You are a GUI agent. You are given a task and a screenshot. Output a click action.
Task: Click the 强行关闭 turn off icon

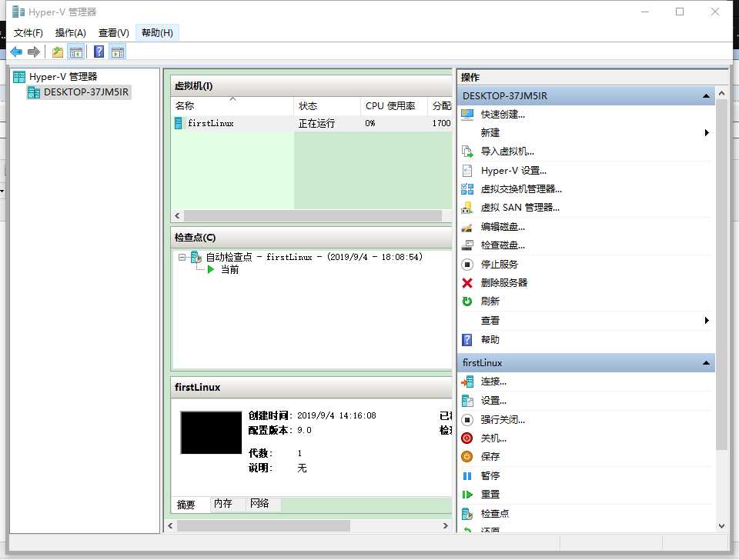tap(467, 420)
